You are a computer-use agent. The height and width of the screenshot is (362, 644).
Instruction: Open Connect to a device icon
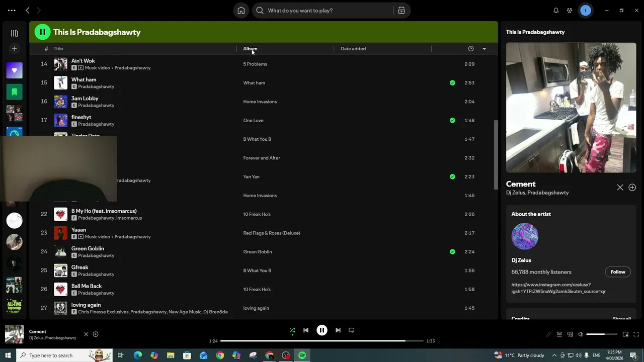point(570,334)
